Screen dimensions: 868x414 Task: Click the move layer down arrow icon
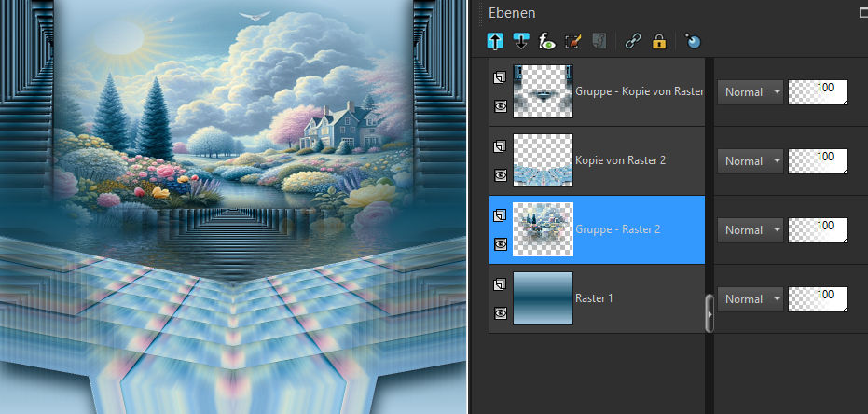pos(521,42)
